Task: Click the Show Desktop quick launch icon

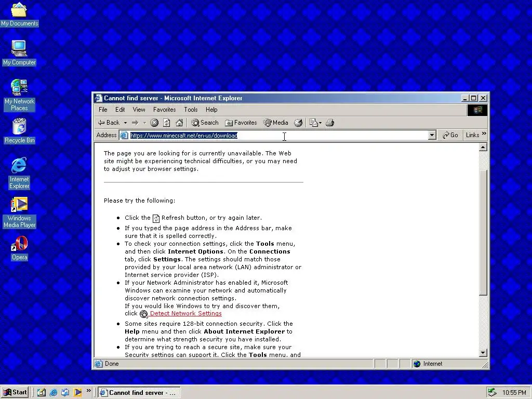Action: coord(42,393)
